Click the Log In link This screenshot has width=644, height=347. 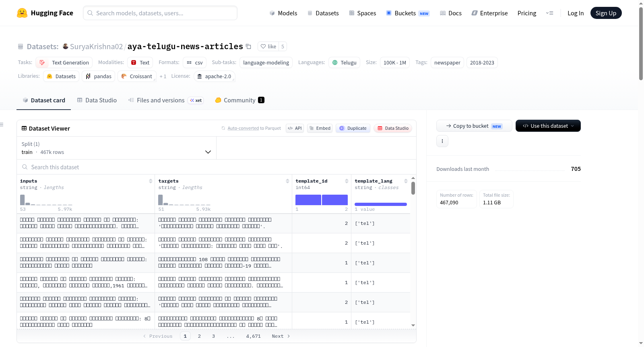coord(576,13)
